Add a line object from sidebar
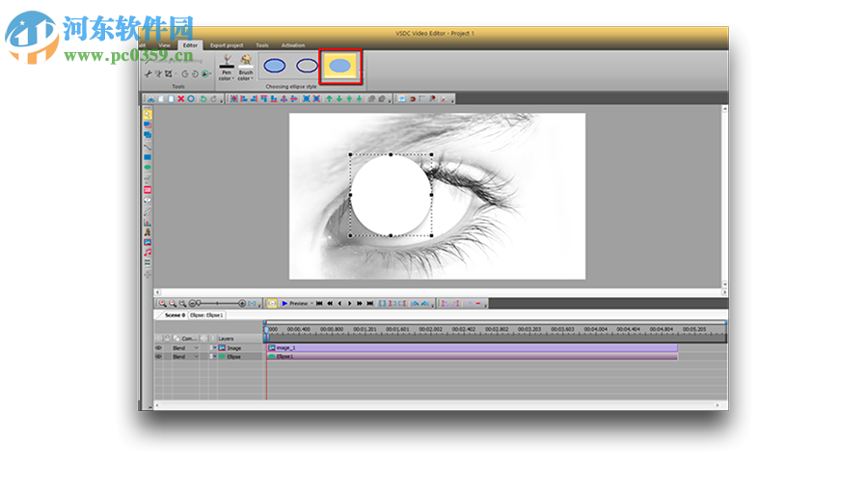Image resolution: width=868 pixels, height=488 pixels. pyautogui.click(x=148, y=148)
